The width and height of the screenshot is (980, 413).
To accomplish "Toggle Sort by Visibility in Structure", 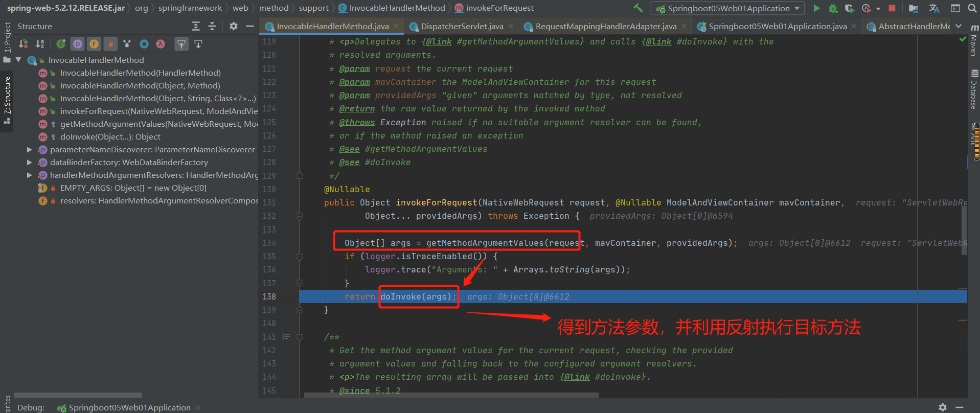I will [x=24, y=44].
